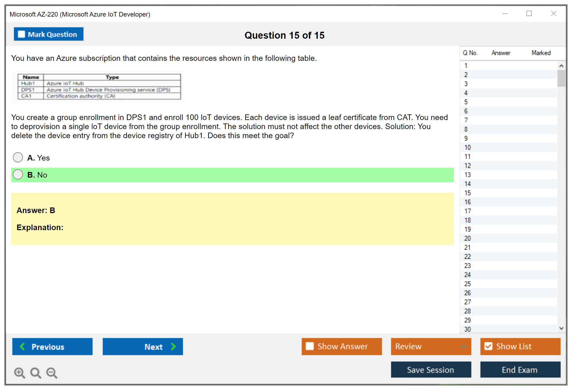Click the green left arrow on Previous
The height and width of the screenshot is (392, 574).
pyautogui.click(x=22, y=346)
